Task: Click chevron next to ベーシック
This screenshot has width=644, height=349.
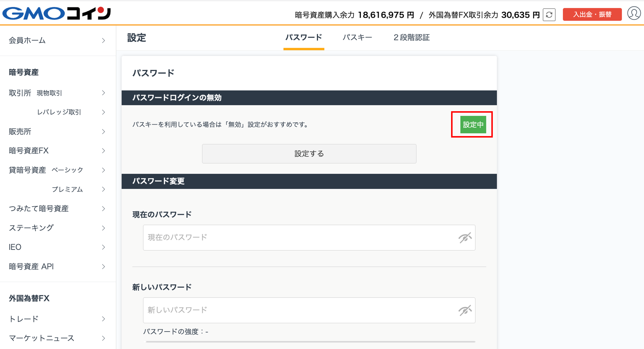Action: pos(103,170)
